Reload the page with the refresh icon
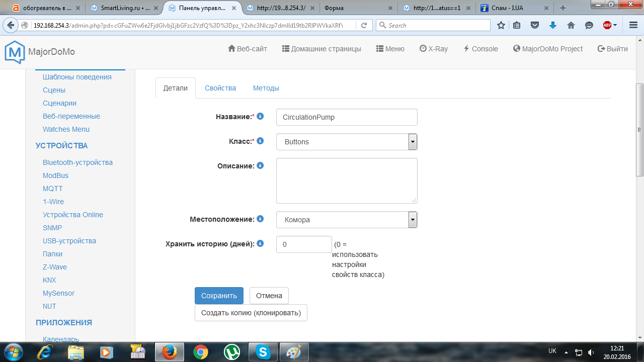This screenshot has height=362, width=644. pos(364,25)
